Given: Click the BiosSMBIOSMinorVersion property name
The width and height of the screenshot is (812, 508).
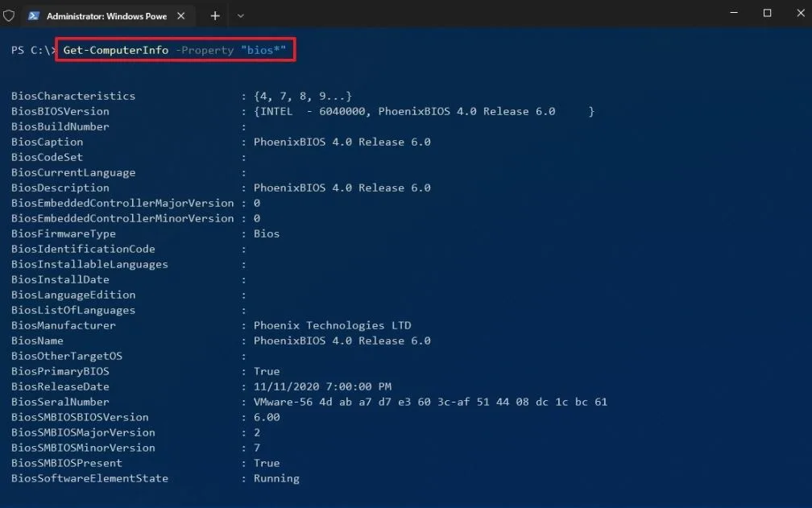Looking at the screenshot, I should [x=83, y=448].
